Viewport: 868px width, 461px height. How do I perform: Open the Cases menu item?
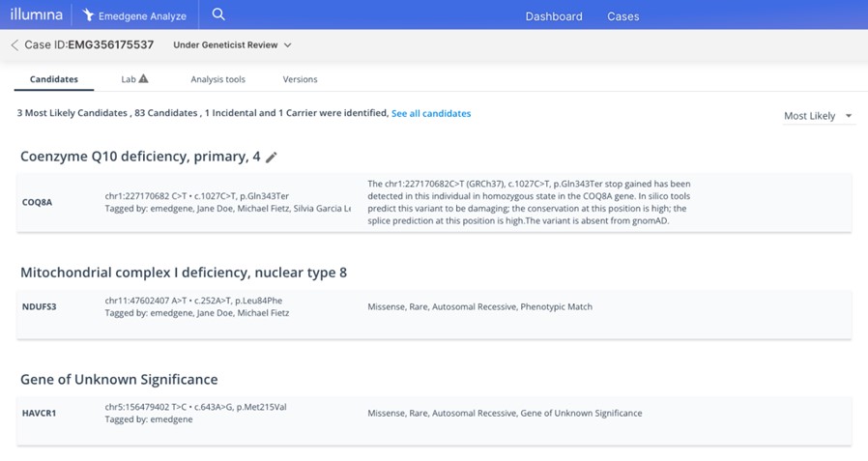click(x=622, y=16)
